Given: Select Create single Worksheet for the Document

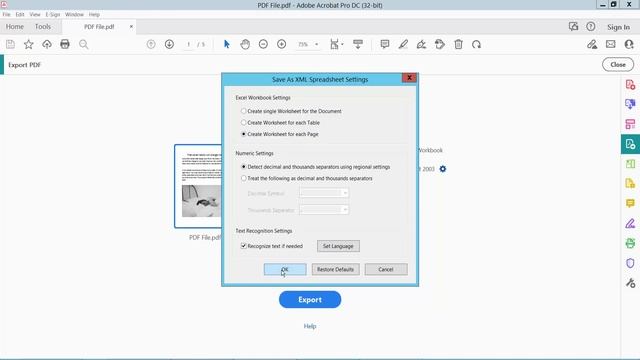Looking at the screenshot, I should (x=291, y=111).
